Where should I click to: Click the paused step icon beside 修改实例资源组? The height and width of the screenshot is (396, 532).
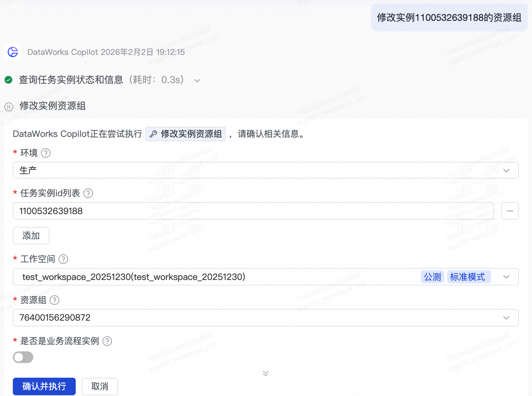[x=9, y=107]
